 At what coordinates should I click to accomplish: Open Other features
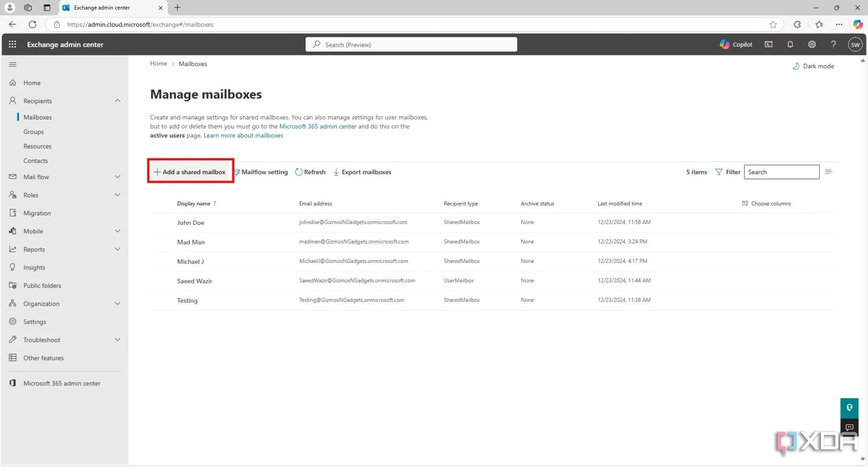43,358
